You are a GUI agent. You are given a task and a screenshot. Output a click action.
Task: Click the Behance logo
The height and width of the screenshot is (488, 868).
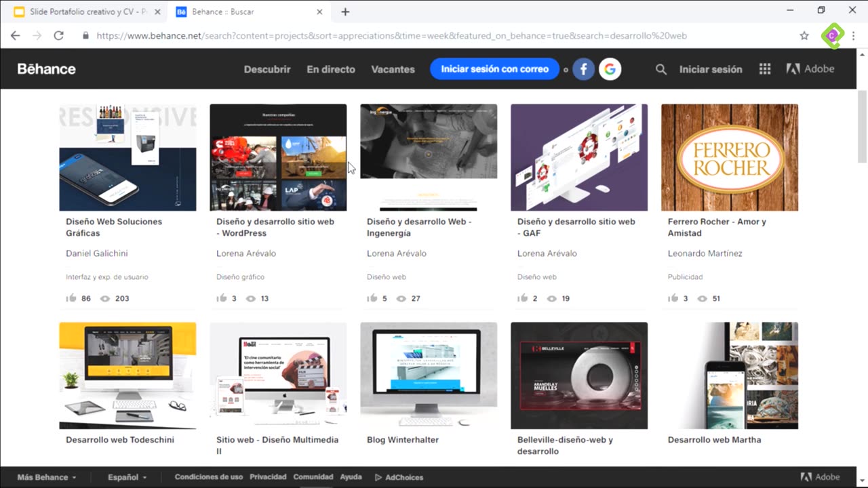coord(46,69)
